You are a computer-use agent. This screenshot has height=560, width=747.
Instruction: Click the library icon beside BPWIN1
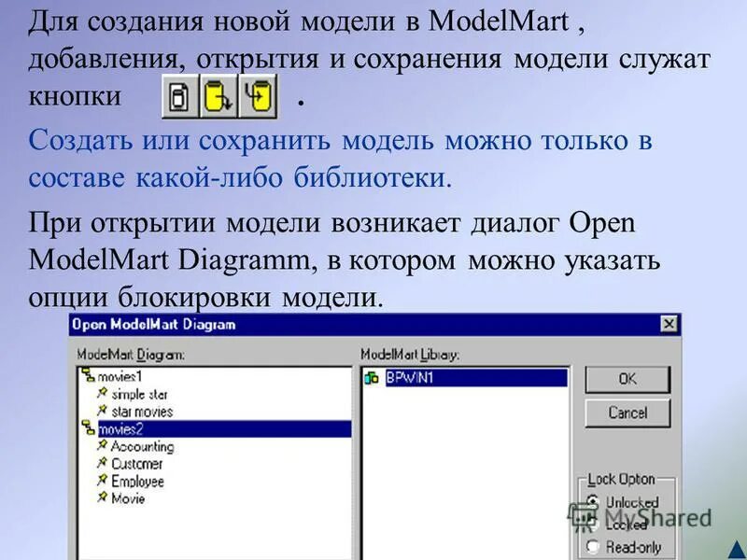tap(371, 378)
